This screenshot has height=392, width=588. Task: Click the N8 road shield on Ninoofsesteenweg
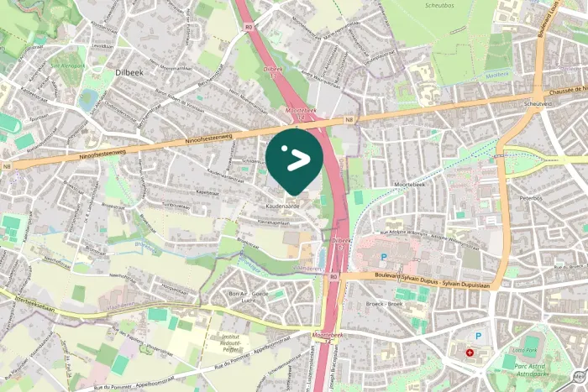pyautogui.click(x=349, y=120)
